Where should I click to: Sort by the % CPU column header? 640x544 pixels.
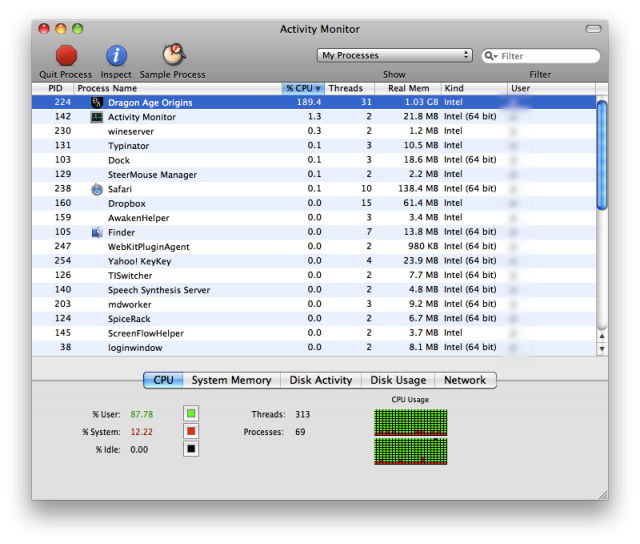coord(303,88)
